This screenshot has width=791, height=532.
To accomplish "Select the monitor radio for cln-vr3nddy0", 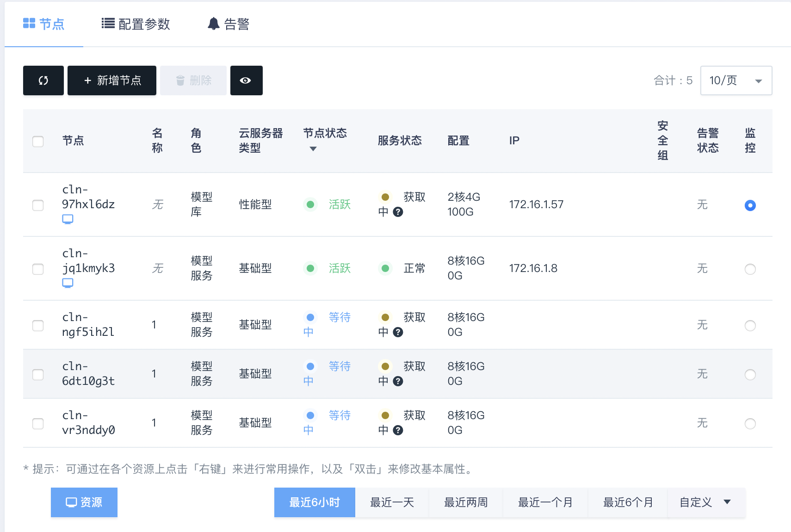I will [x=750, y=424].
